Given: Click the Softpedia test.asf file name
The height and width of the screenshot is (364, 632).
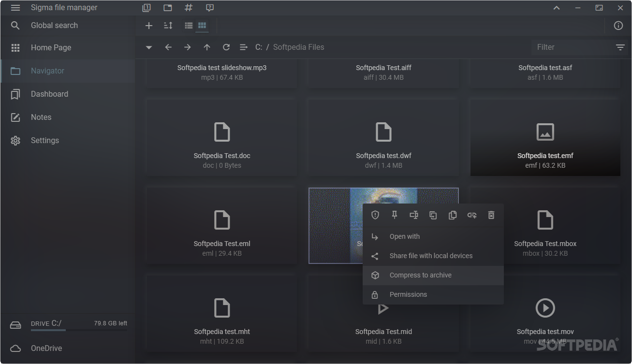Looking at the screenshot, I should click(x=545, y=68).
